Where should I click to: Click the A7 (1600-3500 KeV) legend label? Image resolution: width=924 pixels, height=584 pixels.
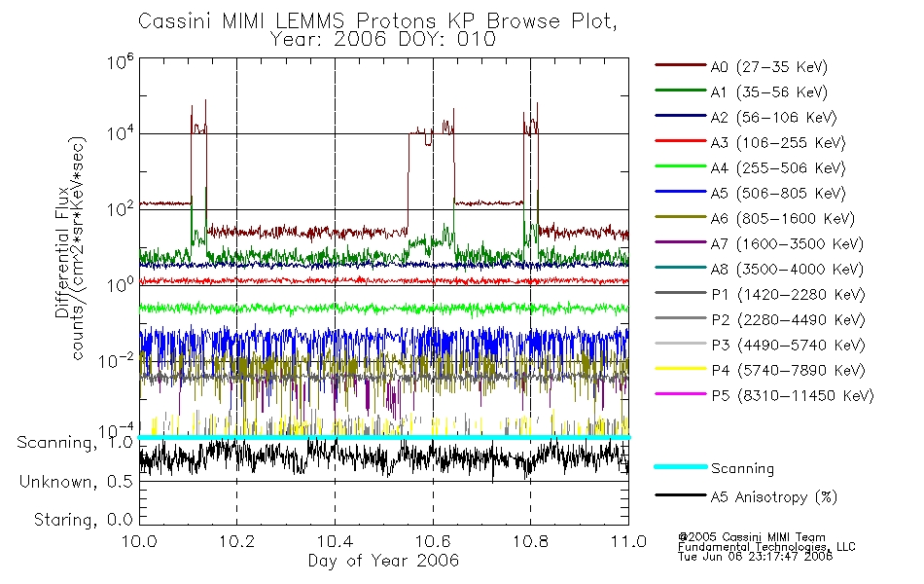(x=787, y=245)
